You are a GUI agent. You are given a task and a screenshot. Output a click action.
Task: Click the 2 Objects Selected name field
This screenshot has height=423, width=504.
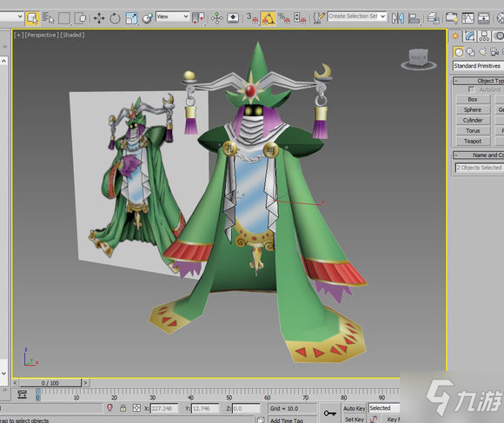tap(480, 168)
